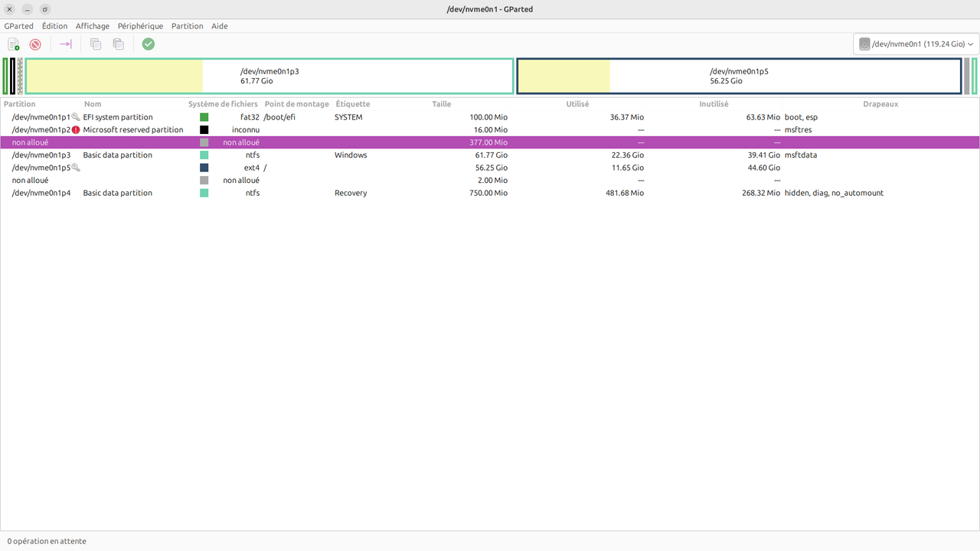The width and height of the screenshot is (980, 551).
Task: Click the Drapeaux column header
Action: (x=880, y=104)
